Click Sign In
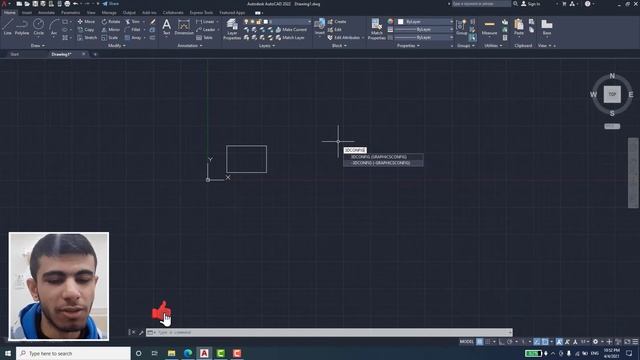Image resolution: width=640 pixels, height=360 pixels. tap(531, 4)
